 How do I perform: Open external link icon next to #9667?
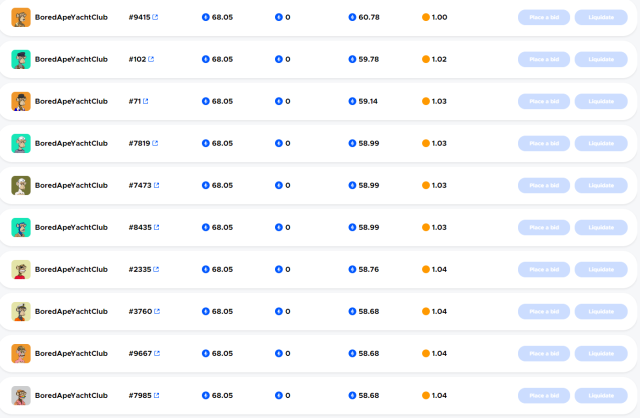point(155,353)
